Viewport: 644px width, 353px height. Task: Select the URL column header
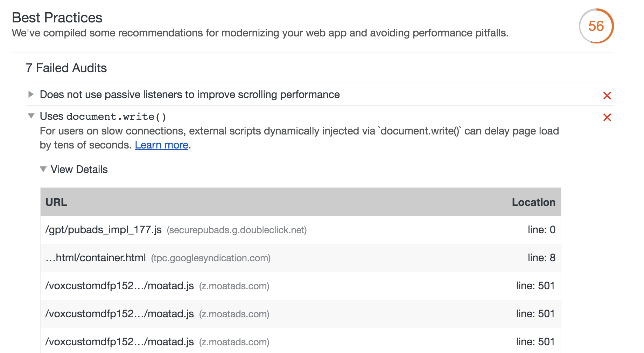[x=56, y=202]
